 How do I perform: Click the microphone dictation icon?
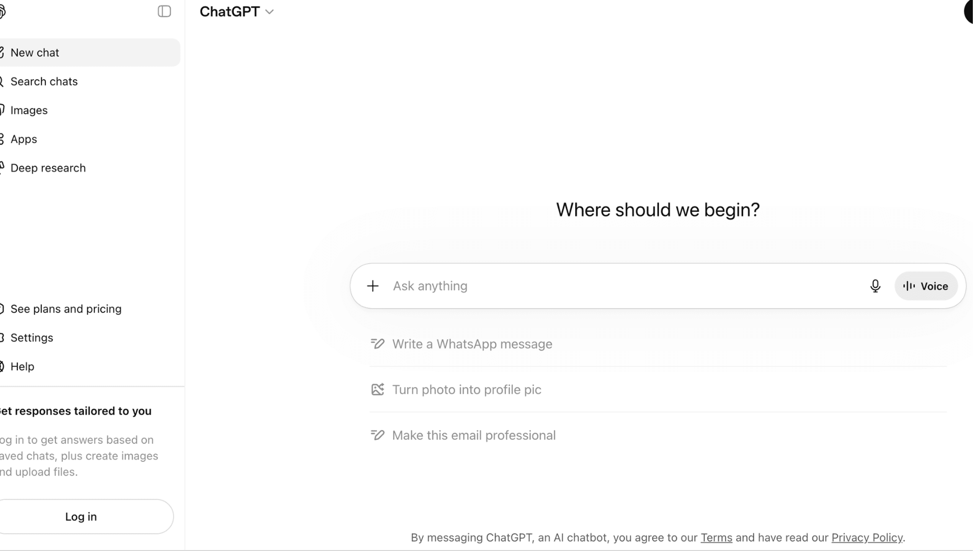coord(875,286)
